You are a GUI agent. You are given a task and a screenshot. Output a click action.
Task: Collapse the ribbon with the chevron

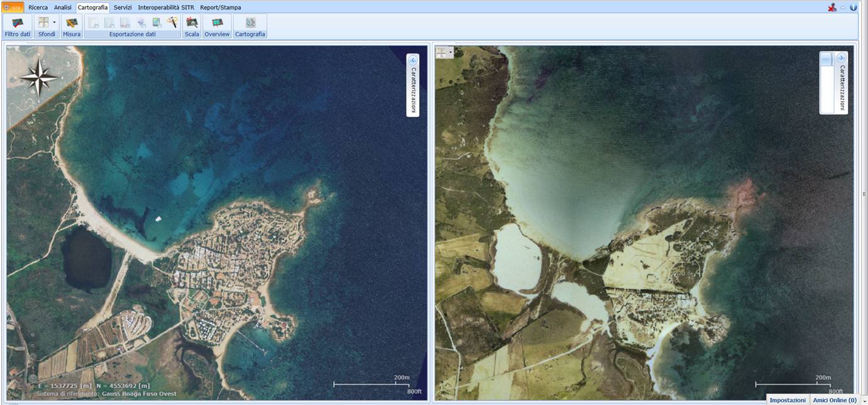(843, 8)
